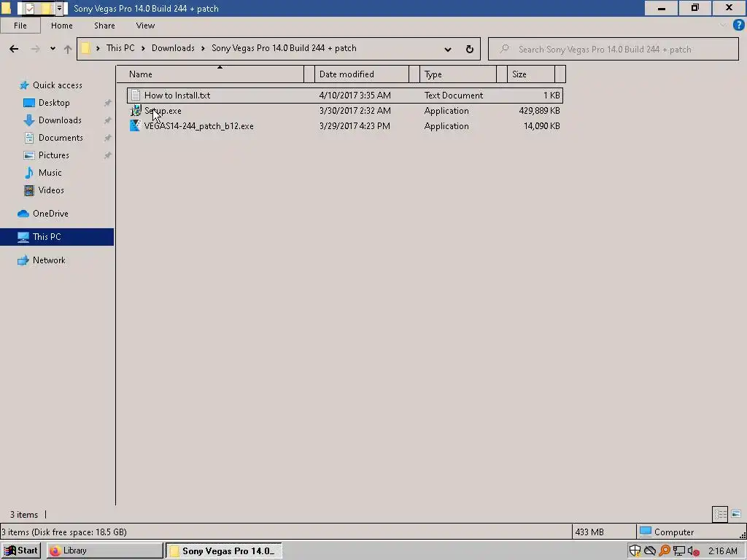The height and width of the screenshot is (560, 747).
Task: Click '433 MB' in status bar
Action: (589, 532)
